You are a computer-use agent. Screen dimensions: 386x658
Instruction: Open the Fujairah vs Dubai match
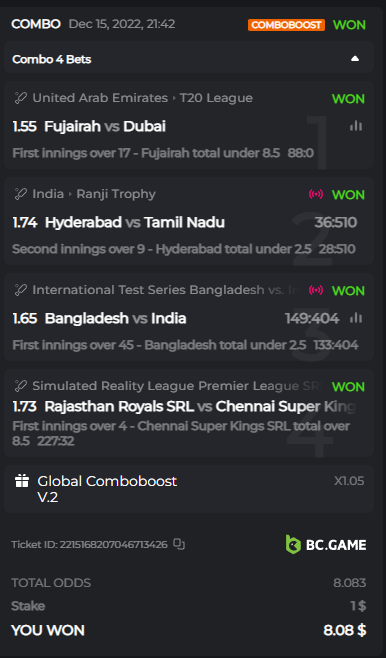(x=105, y=126)
